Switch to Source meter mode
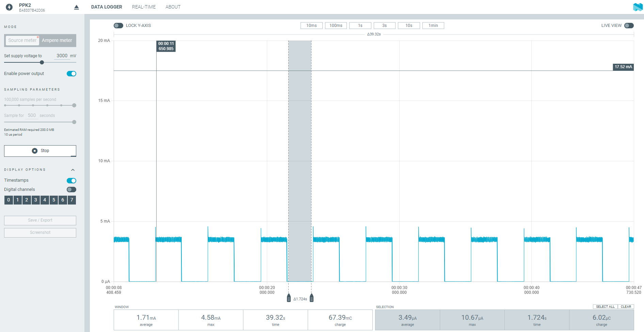The width and height of the screenshot is (644, 332). click(x=22, y=40)
